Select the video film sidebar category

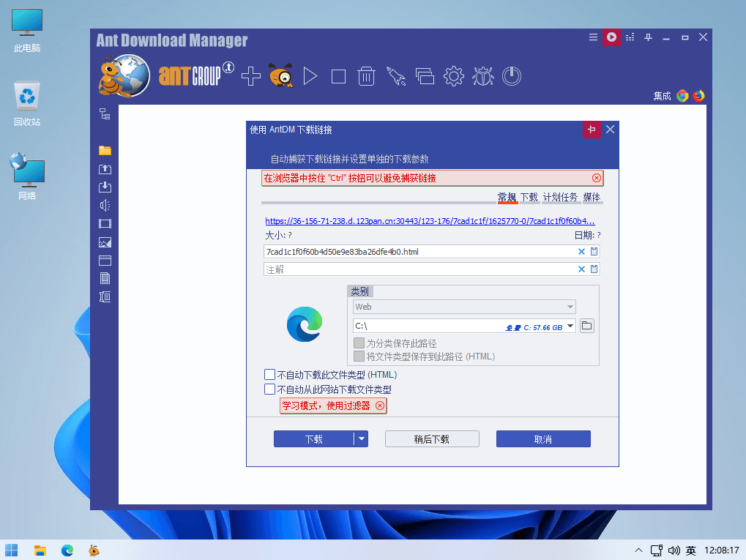pyautogui.click(x=105, y=223)
